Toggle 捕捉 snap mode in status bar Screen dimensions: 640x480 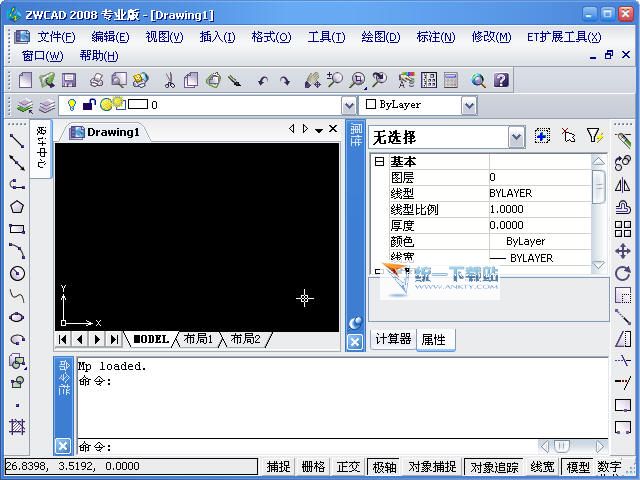(279, 467)
